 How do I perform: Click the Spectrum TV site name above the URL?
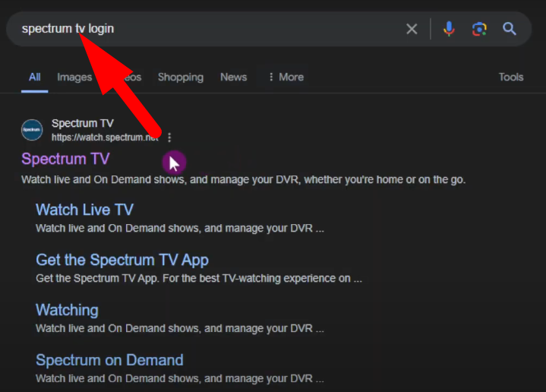(82, 123)
